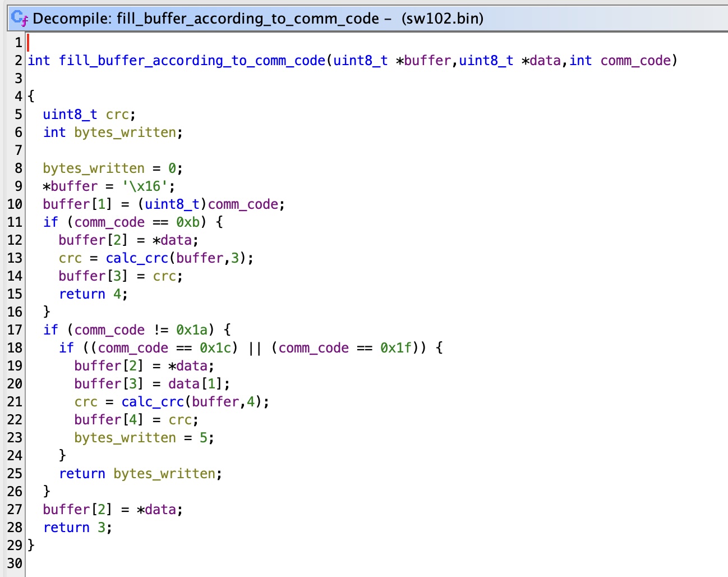Screen dimensions: 728x577
Task: Click 'bytes_written = 5' on line 23
Action: (141, 438)
